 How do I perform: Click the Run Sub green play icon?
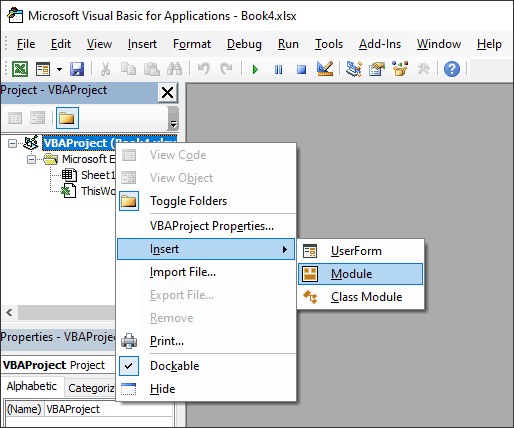click(255, 70)
